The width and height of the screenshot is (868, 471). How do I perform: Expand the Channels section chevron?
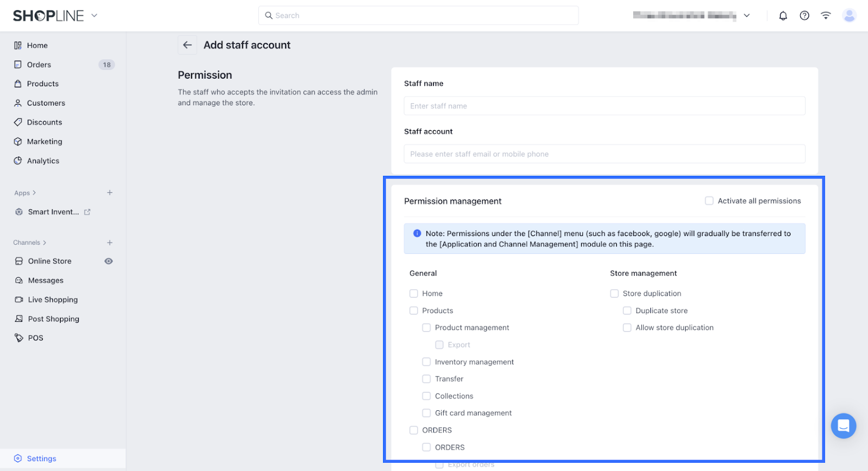[x=44, y=243]
